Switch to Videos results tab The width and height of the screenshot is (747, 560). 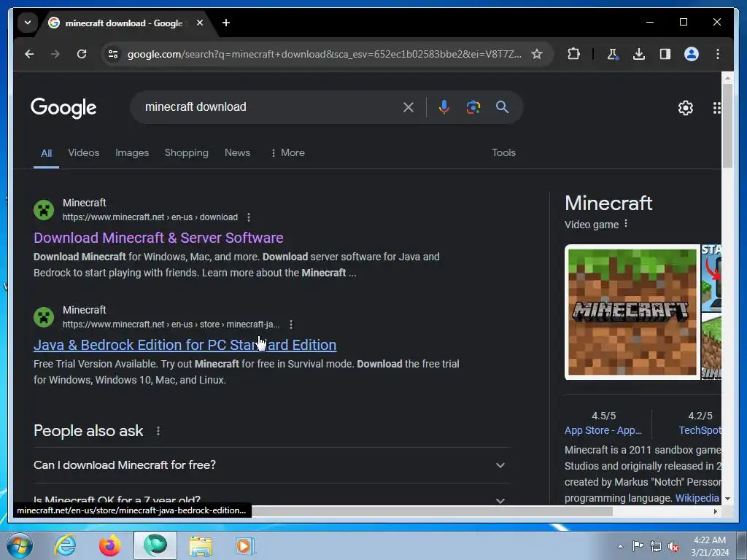[x=84, y=153]
